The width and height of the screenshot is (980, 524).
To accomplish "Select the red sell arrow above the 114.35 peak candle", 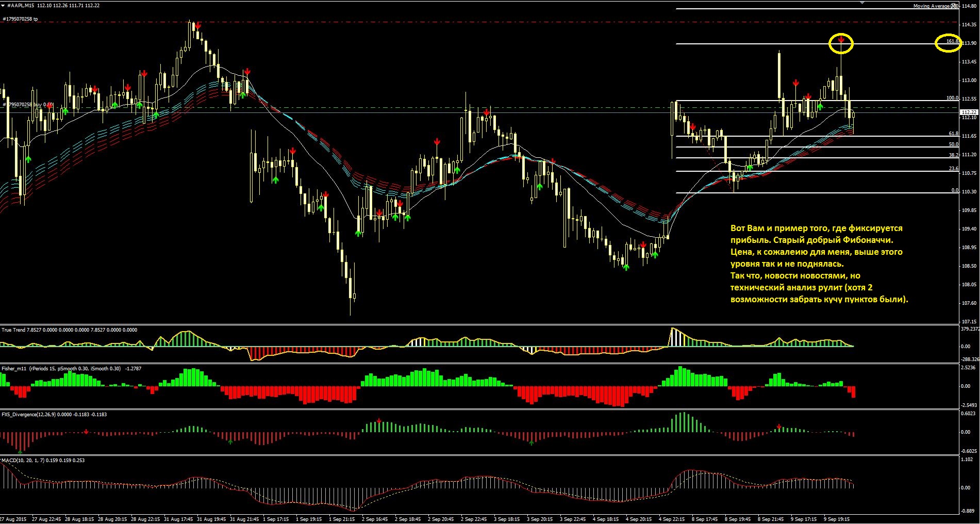I will pyautogui.click(x=198, y=25).
